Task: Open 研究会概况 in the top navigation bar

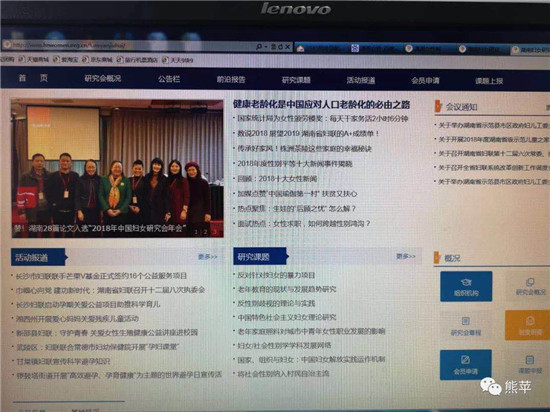Action: [x=103, y=78]
